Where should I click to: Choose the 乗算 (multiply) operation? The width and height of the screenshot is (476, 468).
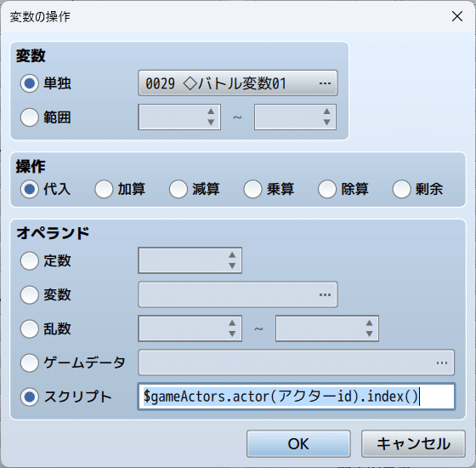252,189
